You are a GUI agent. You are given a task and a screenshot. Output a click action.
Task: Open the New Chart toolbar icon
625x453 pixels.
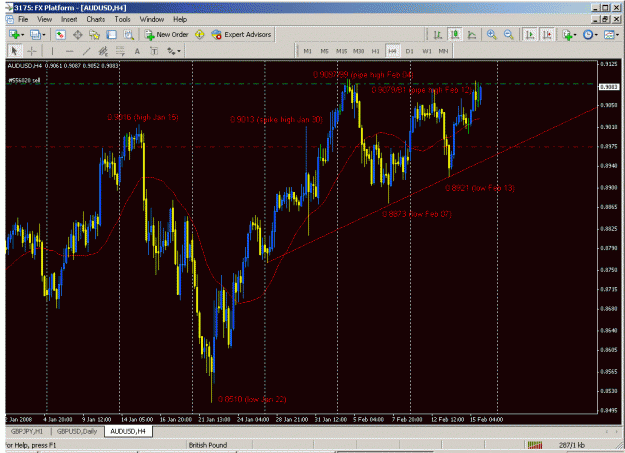pyautogui.click(x=15, y=35)
